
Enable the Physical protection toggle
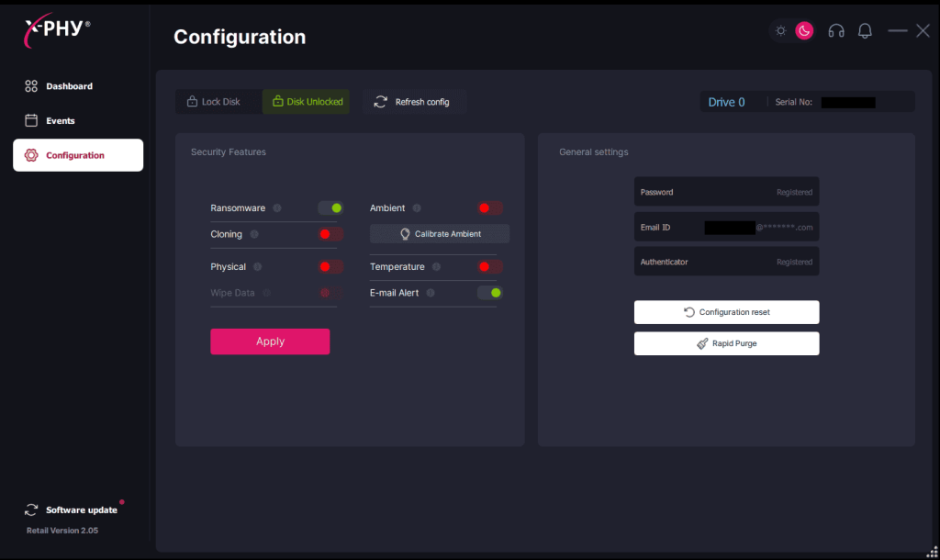point(330,267)
